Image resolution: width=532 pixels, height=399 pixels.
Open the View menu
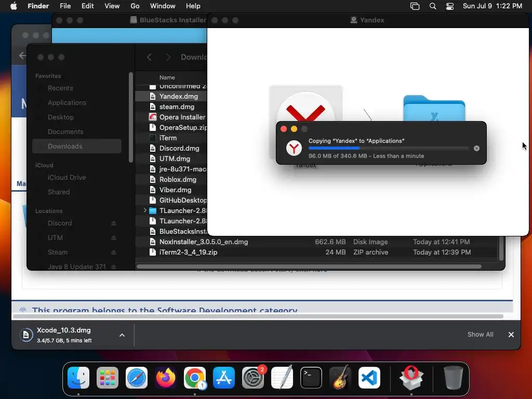pos(112,6)
